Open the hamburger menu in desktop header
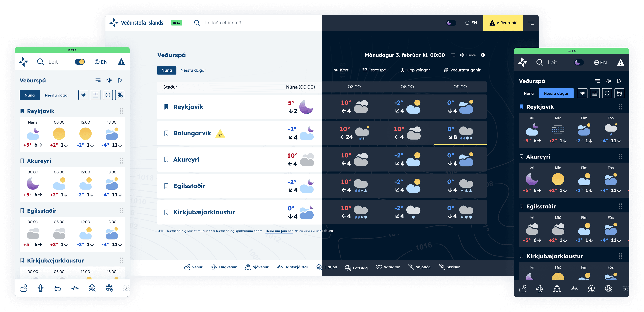 (531, 23)
